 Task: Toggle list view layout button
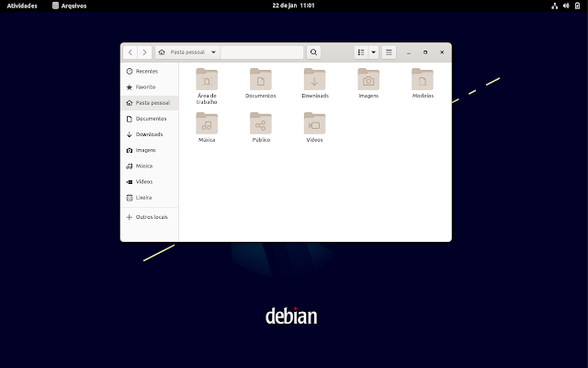click(361, 52)
